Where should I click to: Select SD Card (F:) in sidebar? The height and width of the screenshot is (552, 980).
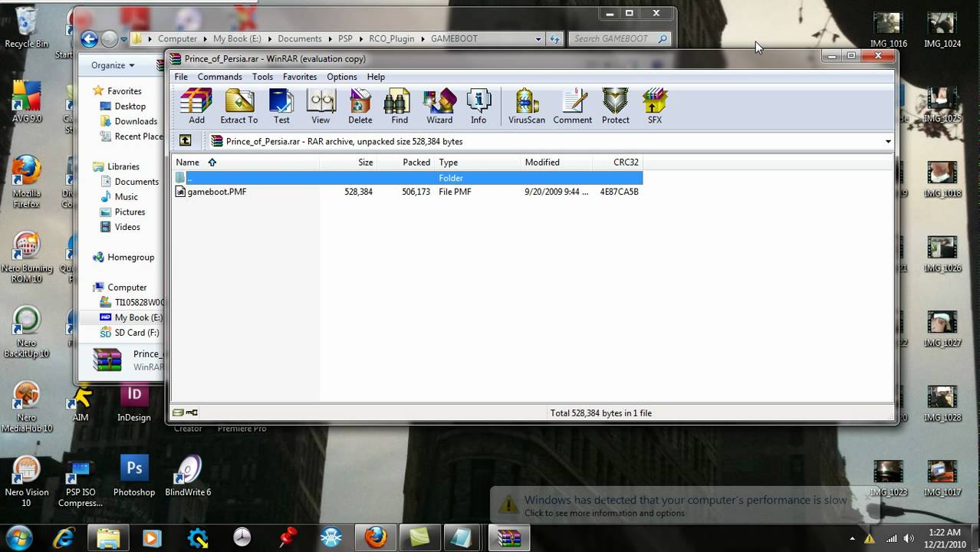click(x=136, y=333)
